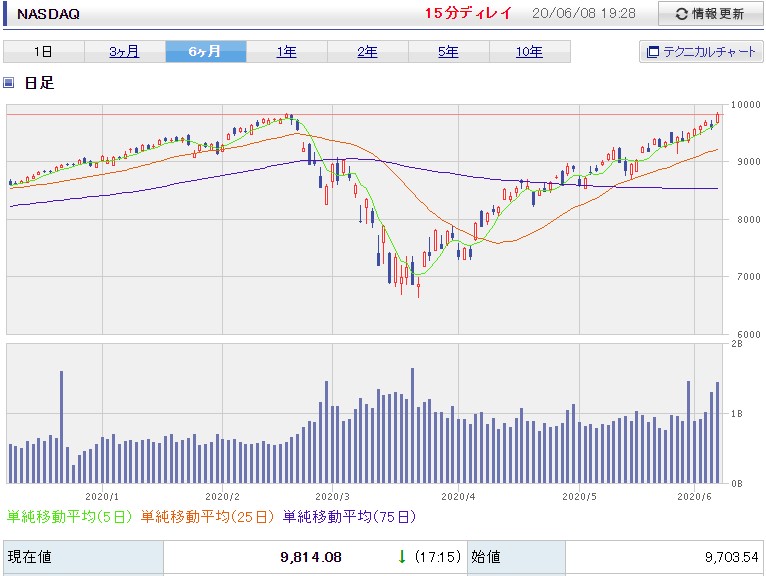Image resolution: width=766 pixels, height=576 pixels.
Task: Click the 2B volume axis label
Action: [x=737, y=344]
